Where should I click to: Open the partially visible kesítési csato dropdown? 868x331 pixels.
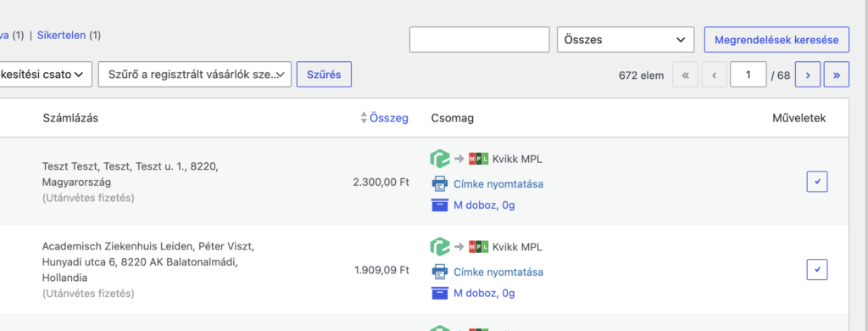tap(46, 75)
